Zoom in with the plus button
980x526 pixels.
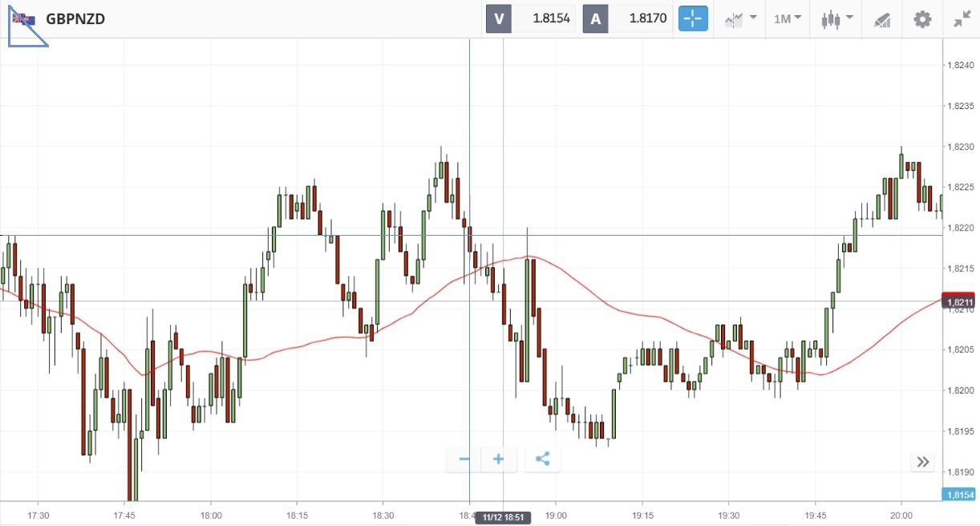pos(499,459)
